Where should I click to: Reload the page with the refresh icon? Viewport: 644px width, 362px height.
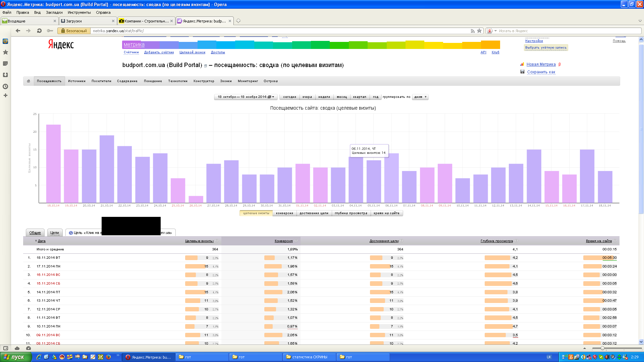coord(39,31)
